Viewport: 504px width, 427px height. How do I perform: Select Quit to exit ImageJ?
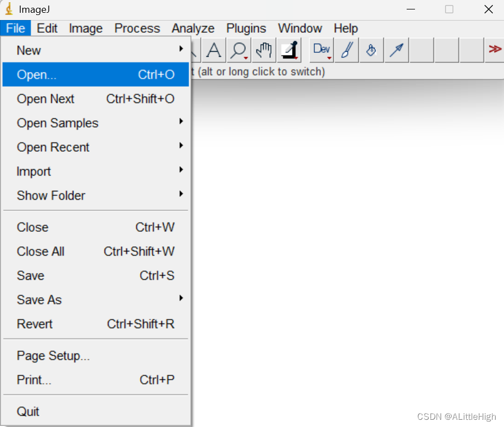(96, 411)
